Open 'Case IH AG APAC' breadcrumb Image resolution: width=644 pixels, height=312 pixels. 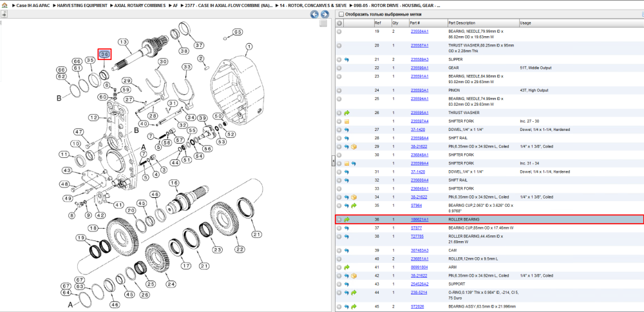[33, 6]
